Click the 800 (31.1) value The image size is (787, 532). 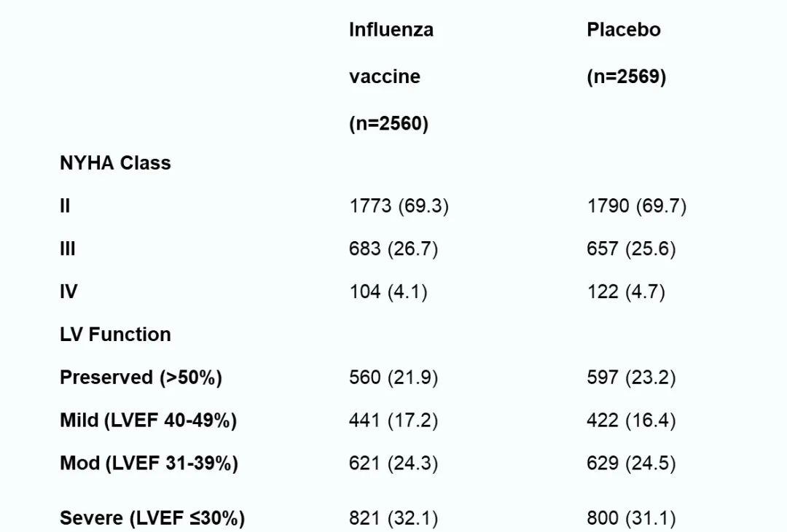pos(631,519)
